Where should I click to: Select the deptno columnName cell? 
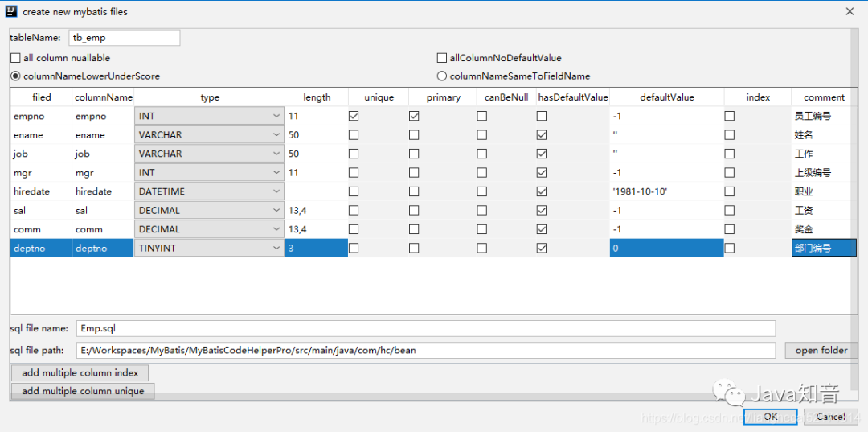(104, 248)
